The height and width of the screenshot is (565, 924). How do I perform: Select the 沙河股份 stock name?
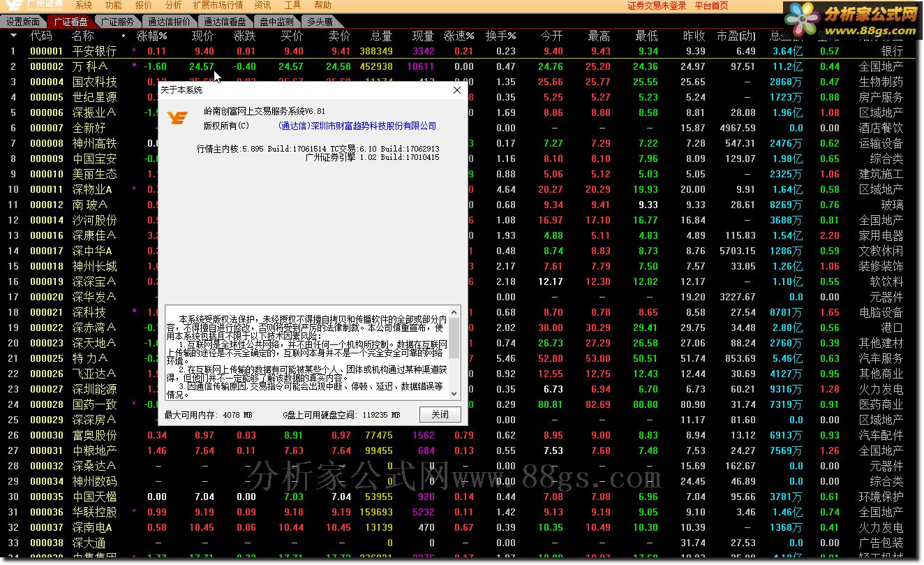pyautogui.click(x=94, y=220)
